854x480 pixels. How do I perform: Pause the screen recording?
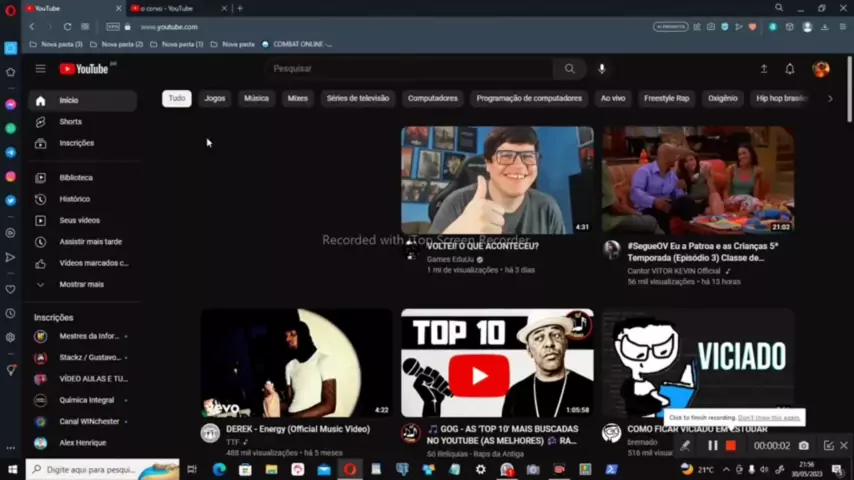(x=713, y=446)
